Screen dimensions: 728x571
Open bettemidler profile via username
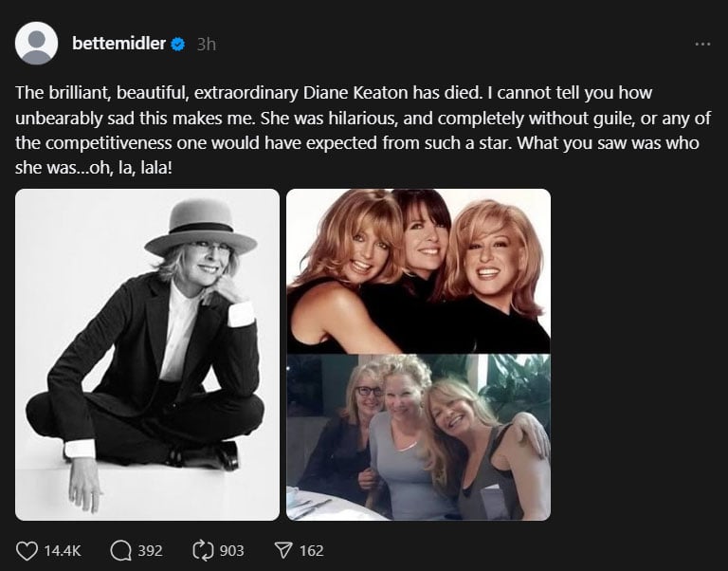(x=118, y=44)
